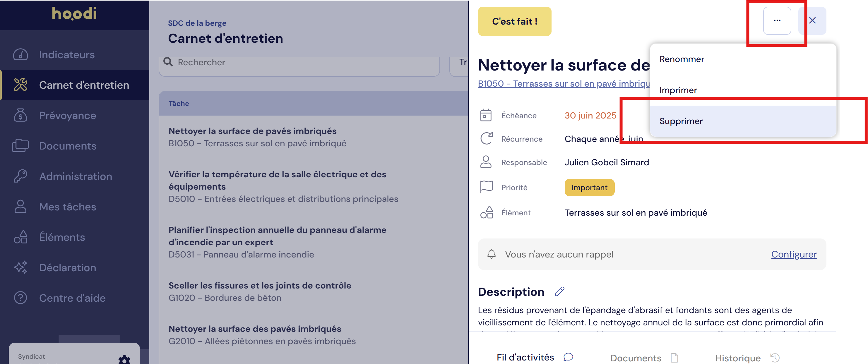868x364 pixels.
Task: Open Administration key icon
Action: pos(20,176)
